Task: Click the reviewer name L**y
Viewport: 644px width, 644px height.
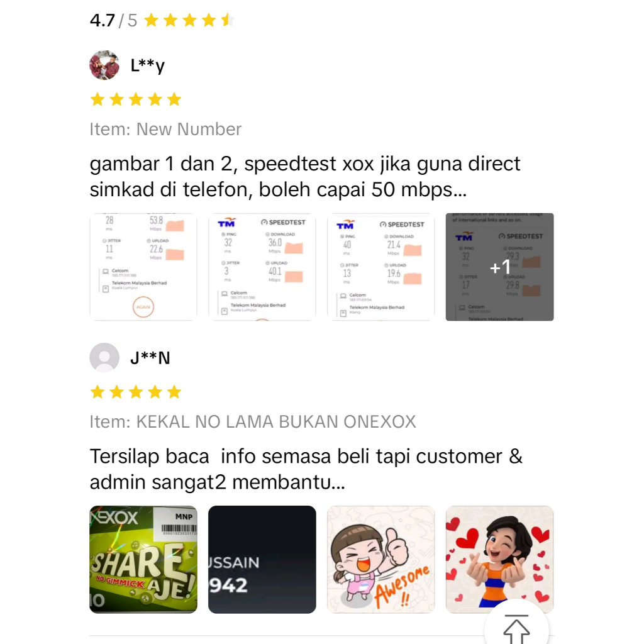Action: coord(147,65)
